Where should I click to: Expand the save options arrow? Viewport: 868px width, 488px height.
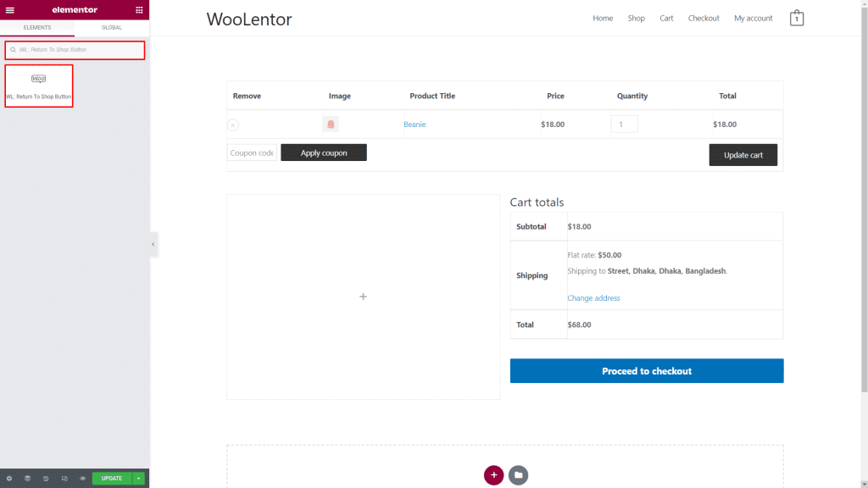click(138, 479)
